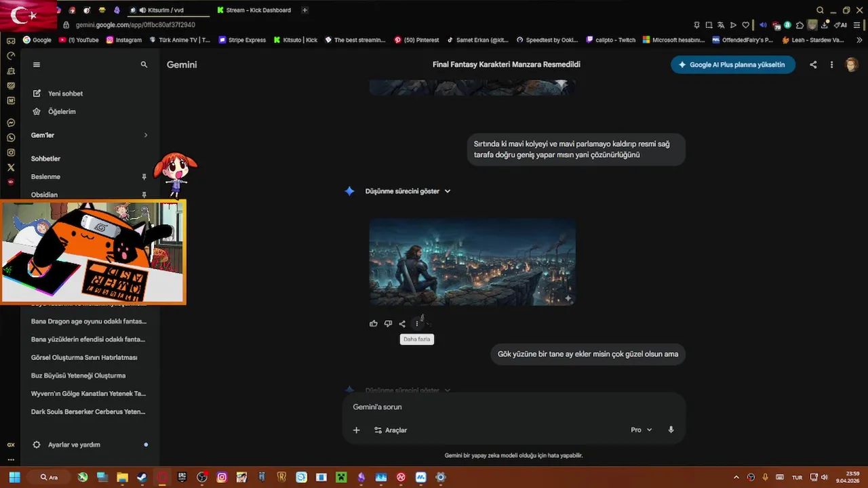The height and width of the screenshot is (488, 868).
Task: Open the Bana yüzüklerin efendisi chat
Action: point(88,340)
